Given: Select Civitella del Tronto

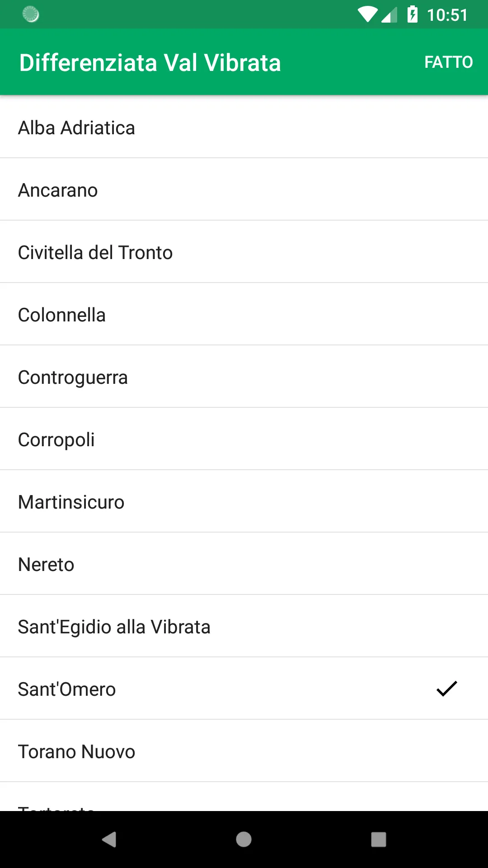Looking at the screenshot, I should coord(244,252).
